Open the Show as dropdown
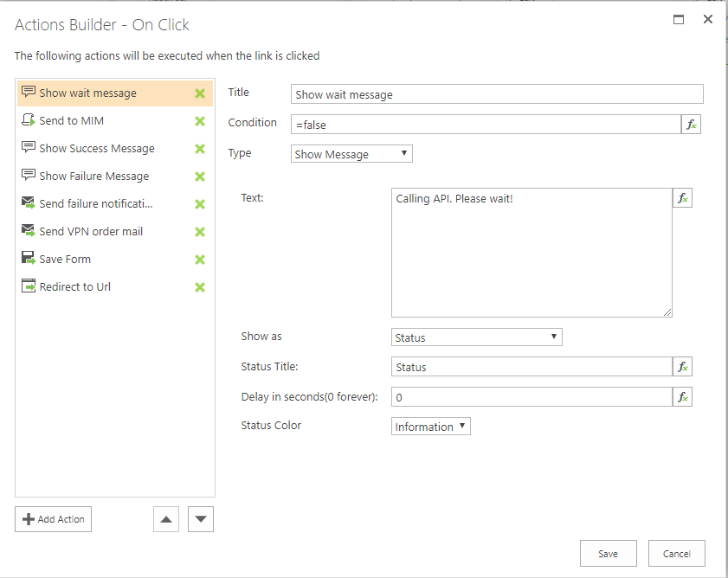 point(476,337)
